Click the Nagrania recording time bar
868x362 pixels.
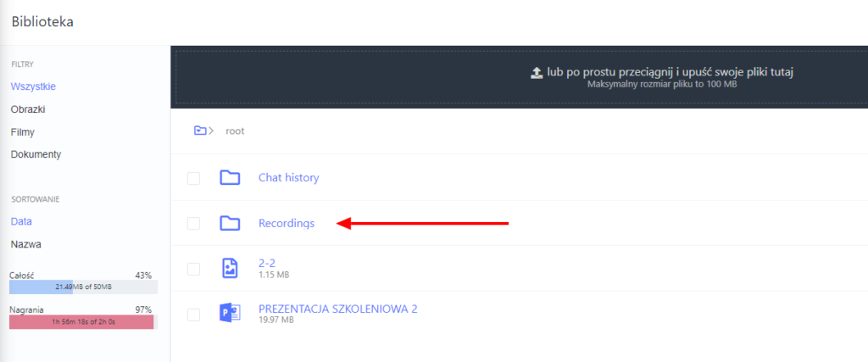pyautogui.click(x=84, y=322)
